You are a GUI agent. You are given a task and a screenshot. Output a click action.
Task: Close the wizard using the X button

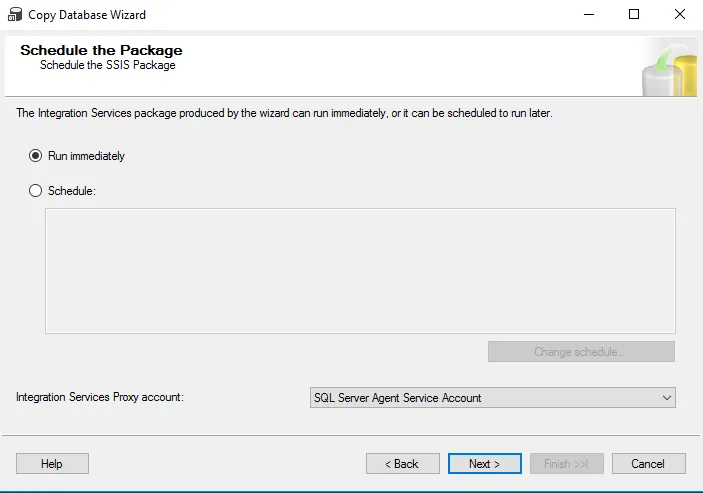tap(680, 15)
